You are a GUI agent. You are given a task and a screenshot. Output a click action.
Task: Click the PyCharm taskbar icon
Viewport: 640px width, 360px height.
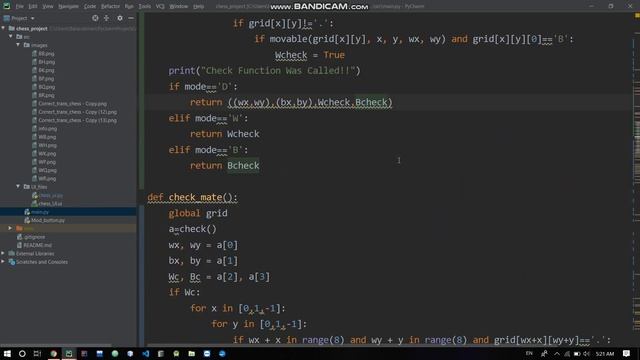click(69, 353)
